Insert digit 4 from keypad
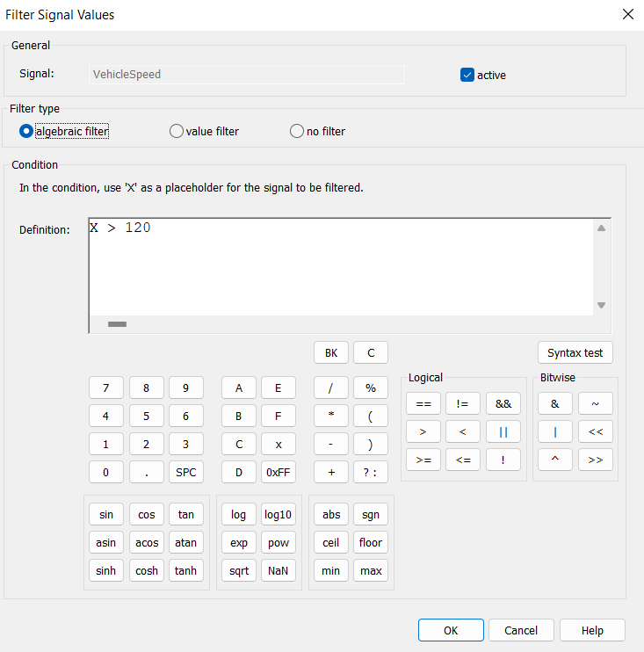This screenshot has width=644, height=652. 106,416
